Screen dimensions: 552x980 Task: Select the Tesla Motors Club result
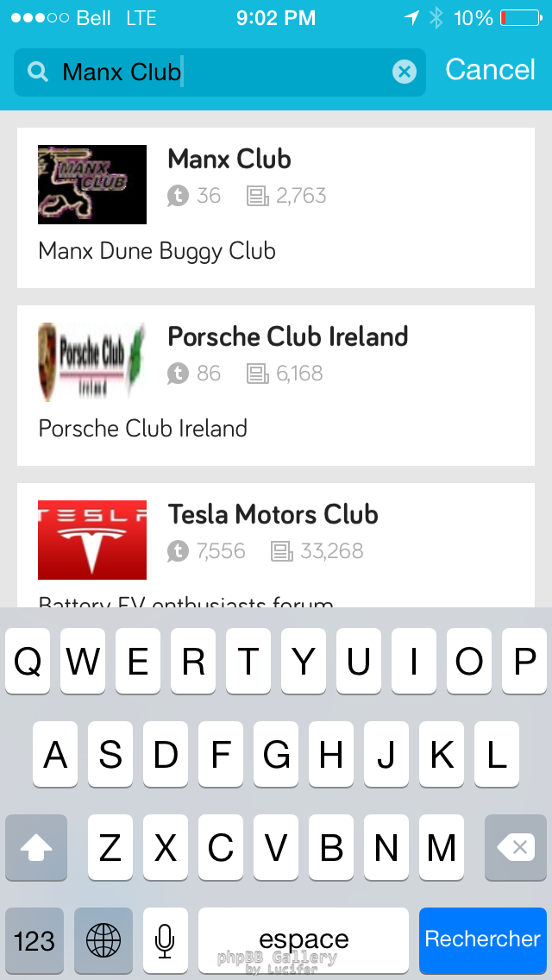273,515
